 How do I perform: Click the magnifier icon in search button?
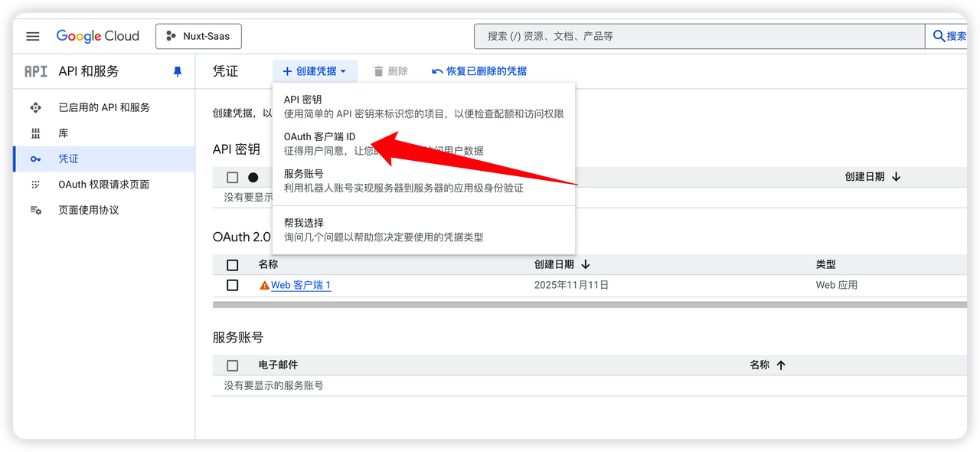click(x=939, y=36)
